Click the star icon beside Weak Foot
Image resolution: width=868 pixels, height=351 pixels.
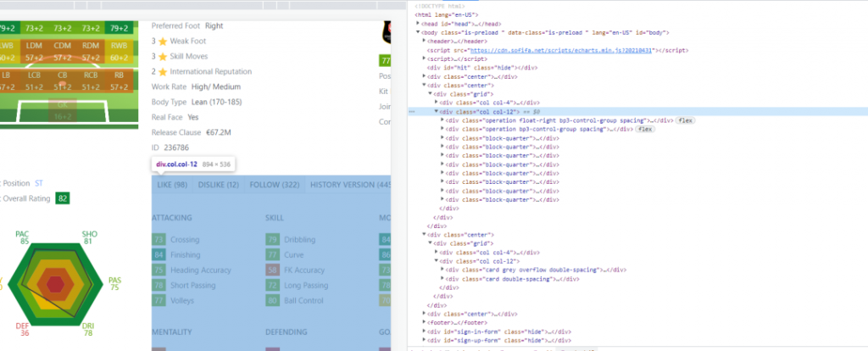pos(162,42)
